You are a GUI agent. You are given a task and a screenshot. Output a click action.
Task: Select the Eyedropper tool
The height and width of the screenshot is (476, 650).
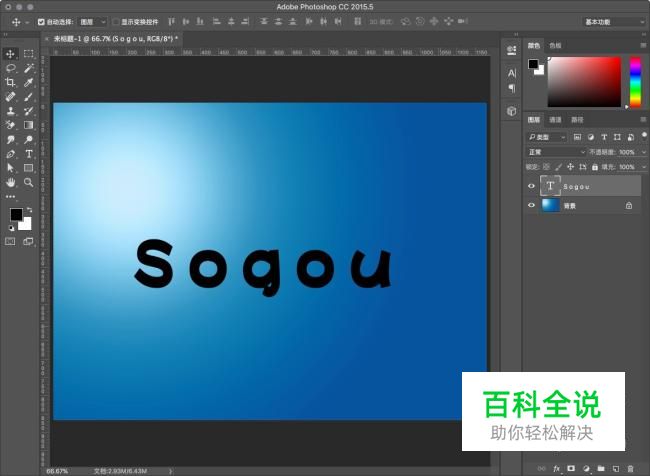29,83
